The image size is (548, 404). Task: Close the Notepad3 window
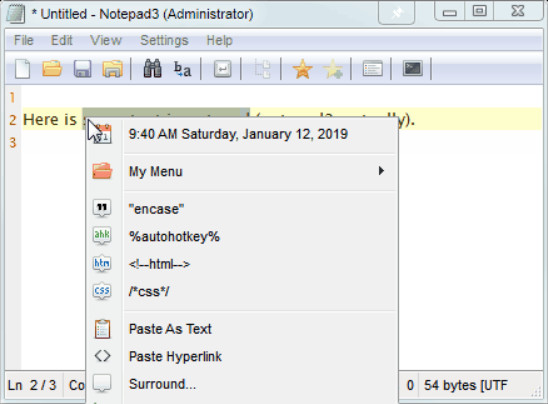pyautogui.click(x=518, y=11)
